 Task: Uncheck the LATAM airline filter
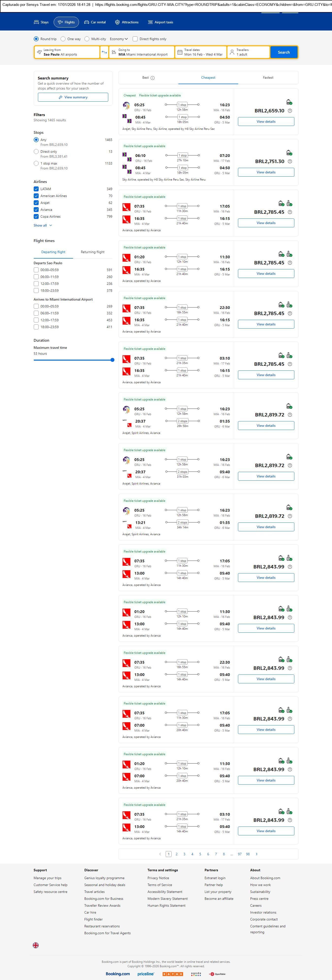pos(36,189)
